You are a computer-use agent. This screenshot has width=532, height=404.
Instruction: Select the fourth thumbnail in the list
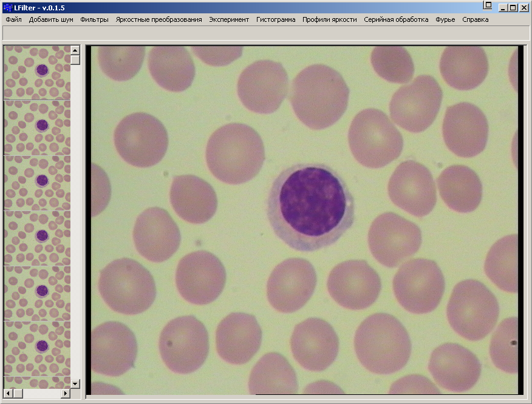click(x=37, y=238)
